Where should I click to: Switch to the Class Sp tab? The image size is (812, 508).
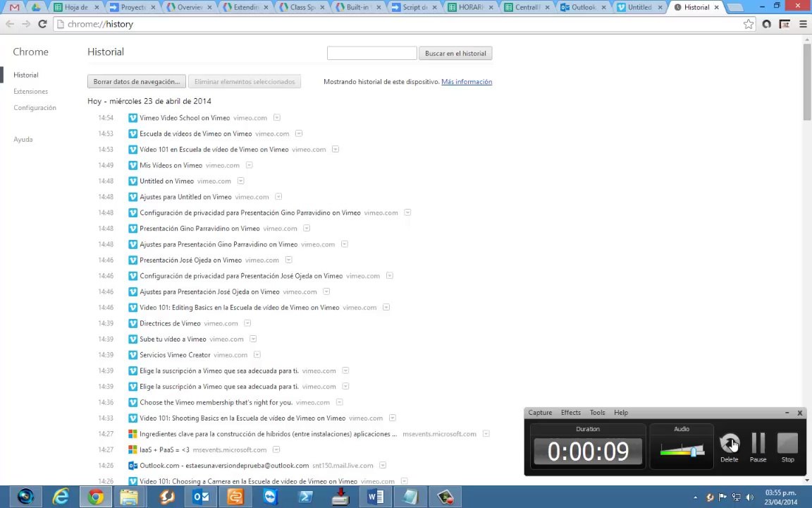pos(302,7)
